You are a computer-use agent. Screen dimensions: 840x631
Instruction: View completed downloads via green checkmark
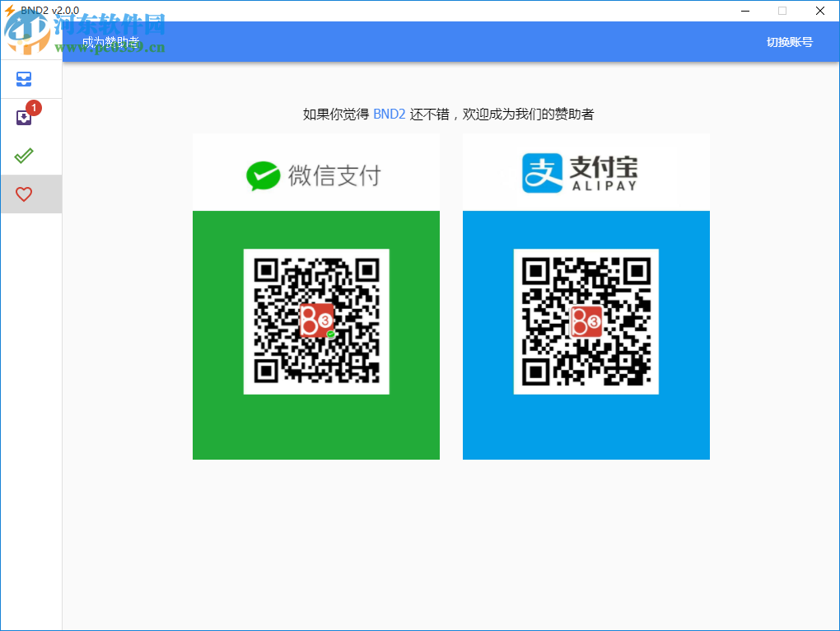click(22, 155)
